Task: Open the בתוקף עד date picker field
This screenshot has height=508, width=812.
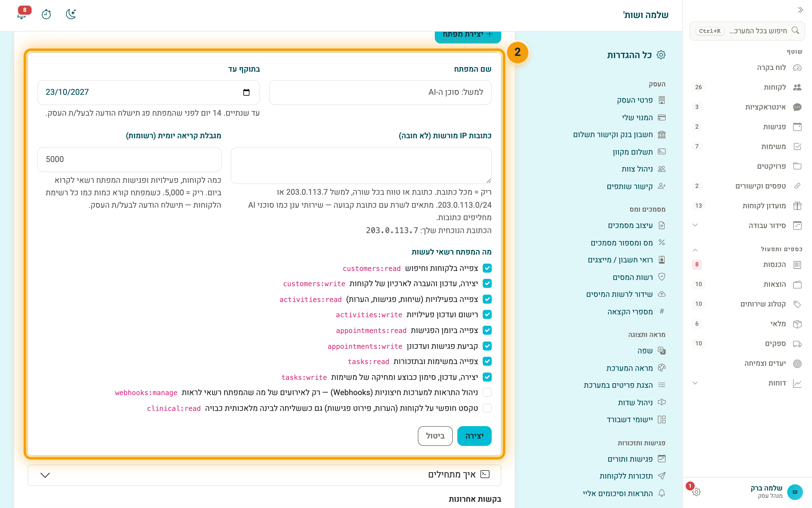Action: click(148, 92)
